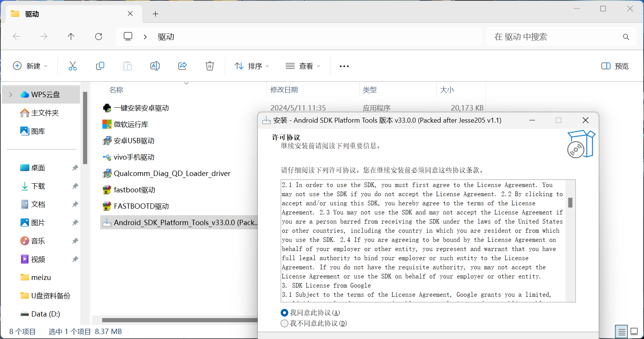This screenshot has width=644, height=339.
Task: Open the three-dot more options menu
Action: click(344, 66)
